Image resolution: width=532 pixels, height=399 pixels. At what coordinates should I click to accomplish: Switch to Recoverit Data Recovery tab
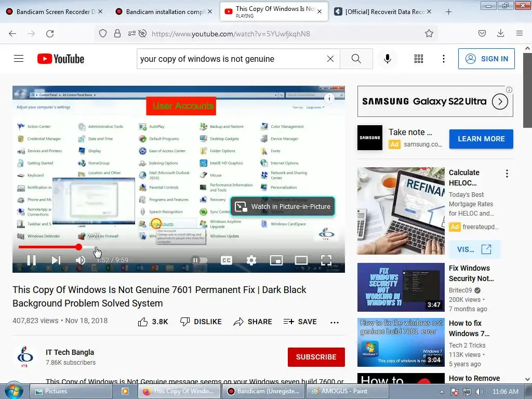pos(382,11)
